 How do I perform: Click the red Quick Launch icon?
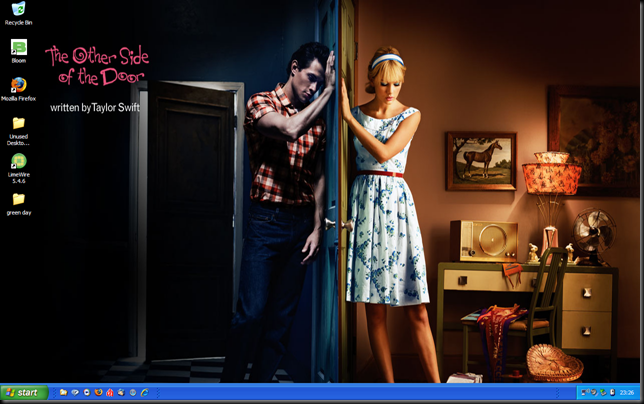(x=110, y=393)
